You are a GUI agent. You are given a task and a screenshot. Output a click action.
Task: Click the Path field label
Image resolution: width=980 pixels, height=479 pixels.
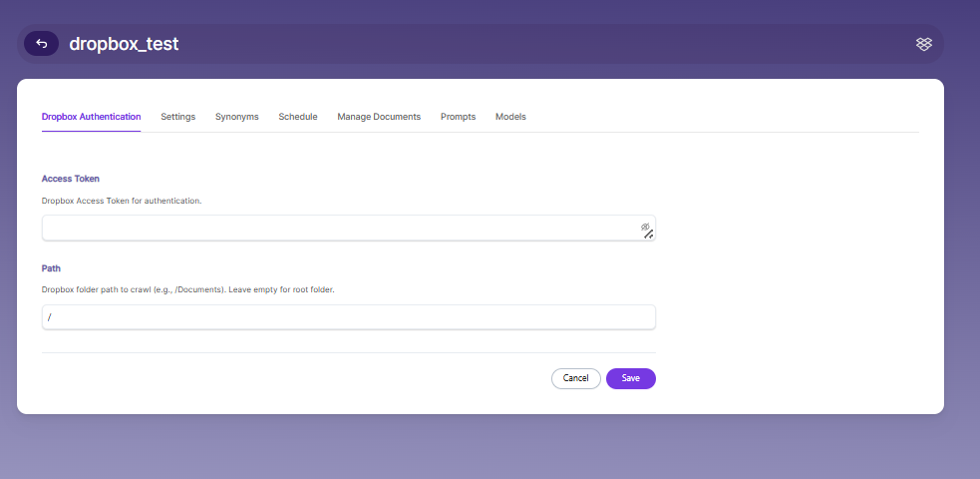click(x=51, y=268)
